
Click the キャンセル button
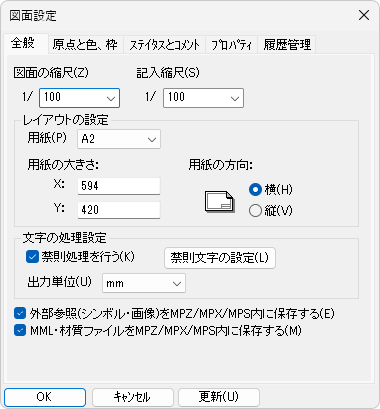coord(133,397)
